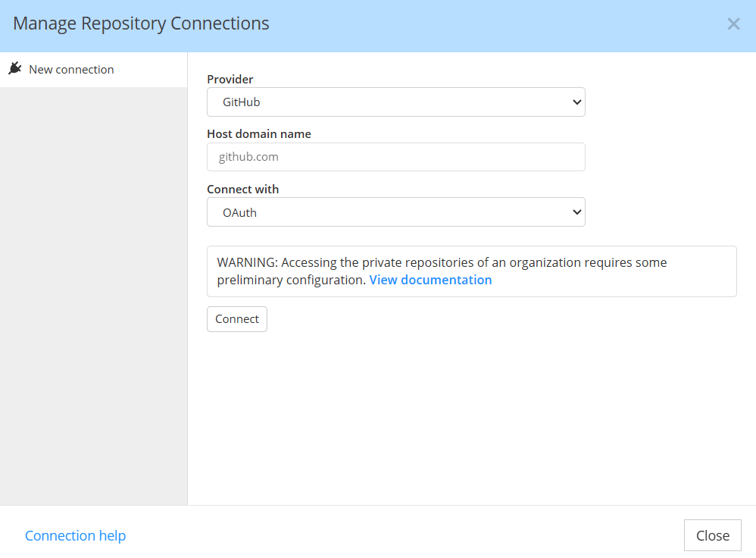Select the New connection sidebar item
This screenshot has height=558, width=756.
[93, 70]
